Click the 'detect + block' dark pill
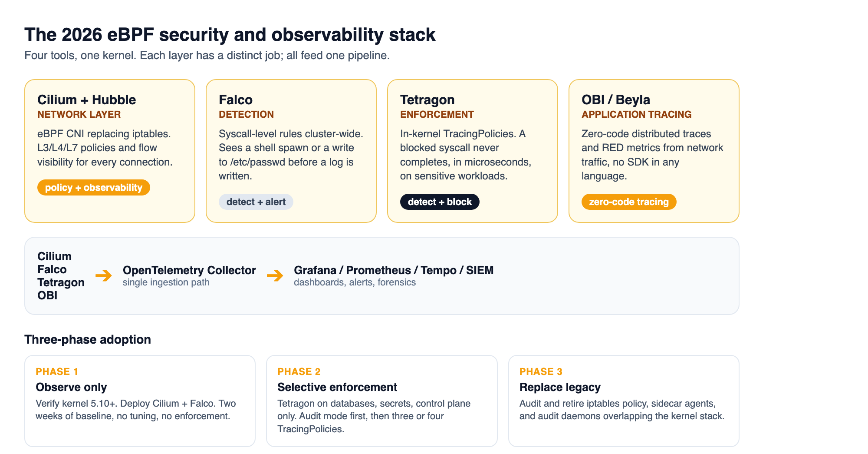 [440, 202]
